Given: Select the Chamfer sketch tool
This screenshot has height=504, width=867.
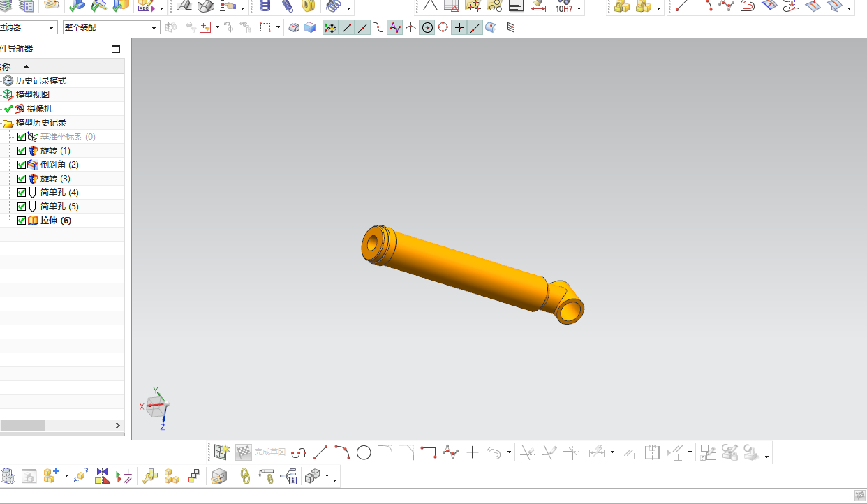Looking at the screenshot, I should click(407, 452).
